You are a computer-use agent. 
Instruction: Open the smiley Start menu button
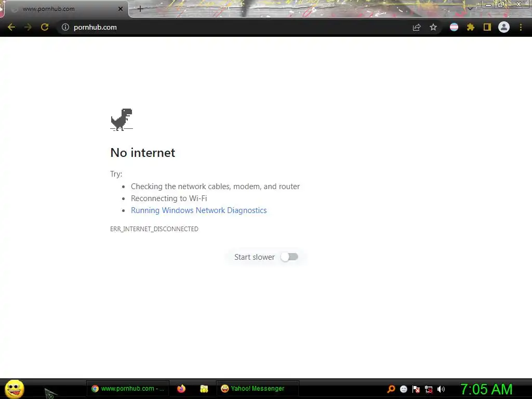click(x=14, y=389)
